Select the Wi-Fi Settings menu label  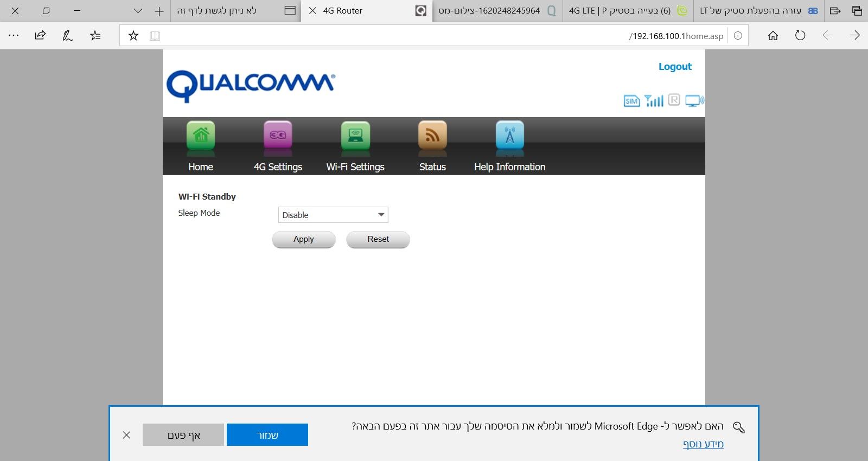[355, 167]
